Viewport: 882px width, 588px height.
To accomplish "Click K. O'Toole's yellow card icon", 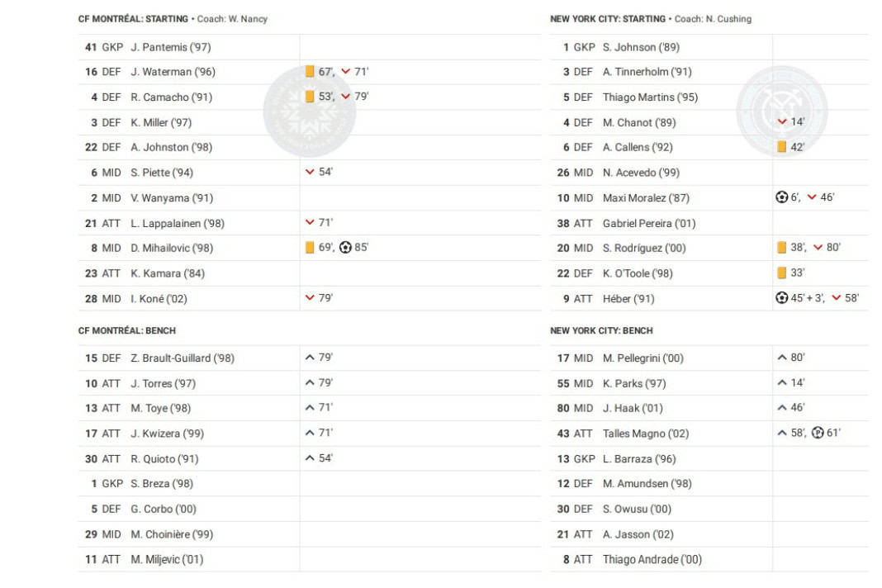I will pyautogui.click(x=781, y=273).
